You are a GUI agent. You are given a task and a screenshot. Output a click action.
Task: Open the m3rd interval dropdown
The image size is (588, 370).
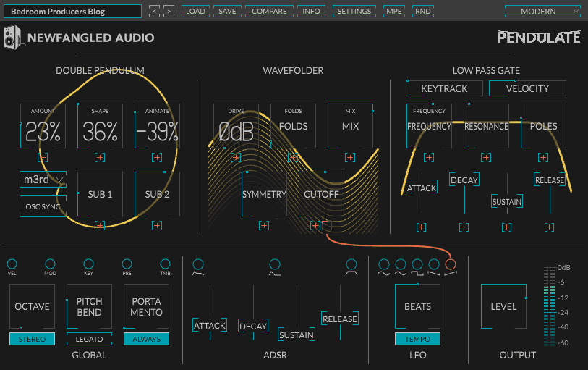point(43,180)
